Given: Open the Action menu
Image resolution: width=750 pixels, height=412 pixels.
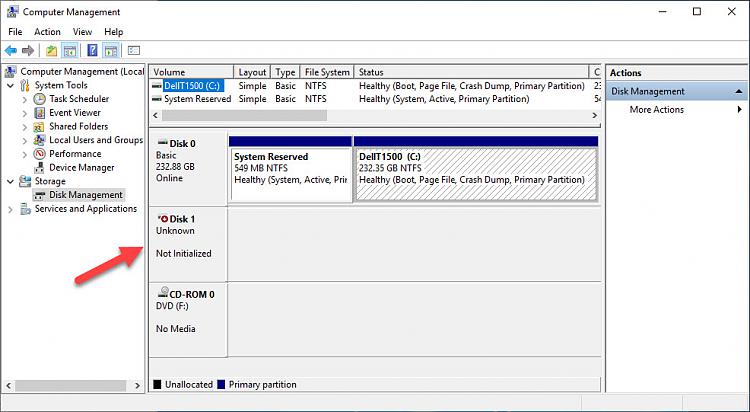Looking at the screenshot, I should 47,32.
